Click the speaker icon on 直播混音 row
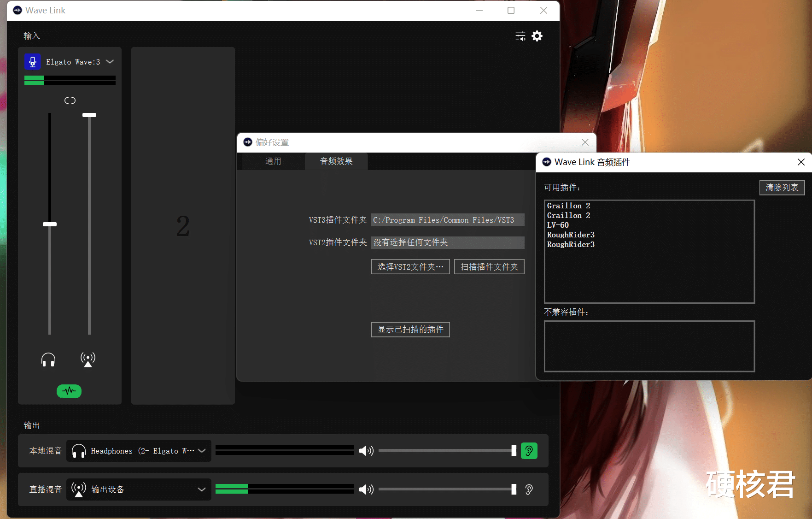Viewport: 812px width, 519px height. [366, 490]
